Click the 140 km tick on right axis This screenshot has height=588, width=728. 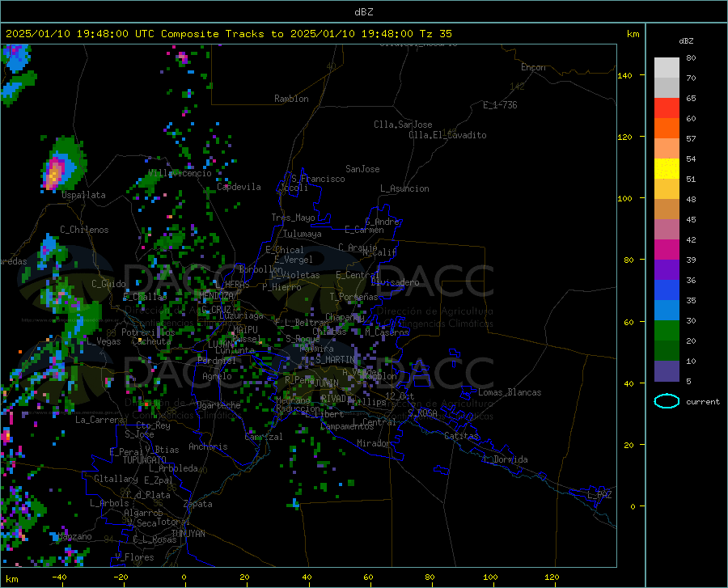pos(624,76)
